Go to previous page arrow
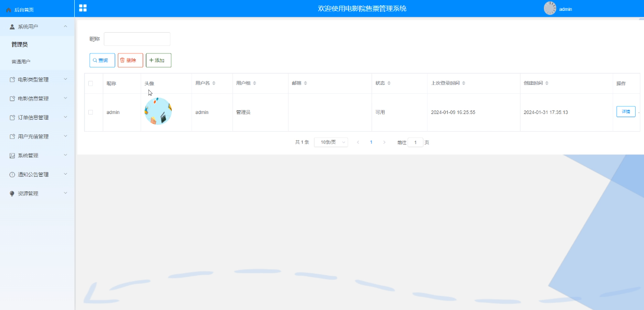This screenshot has height=310, width=644. click(x=358, y=142)
